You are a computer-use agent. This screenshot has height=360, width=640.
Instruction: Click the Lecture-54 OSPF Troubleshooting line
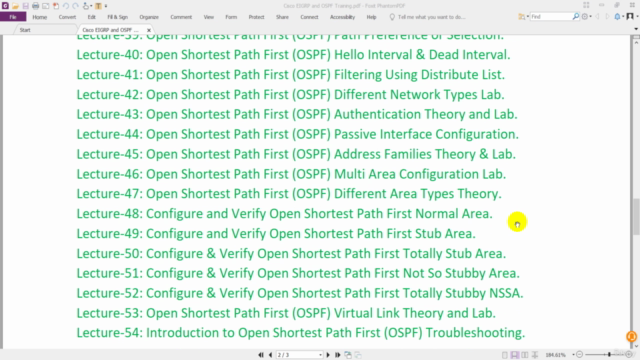point(301,333)
